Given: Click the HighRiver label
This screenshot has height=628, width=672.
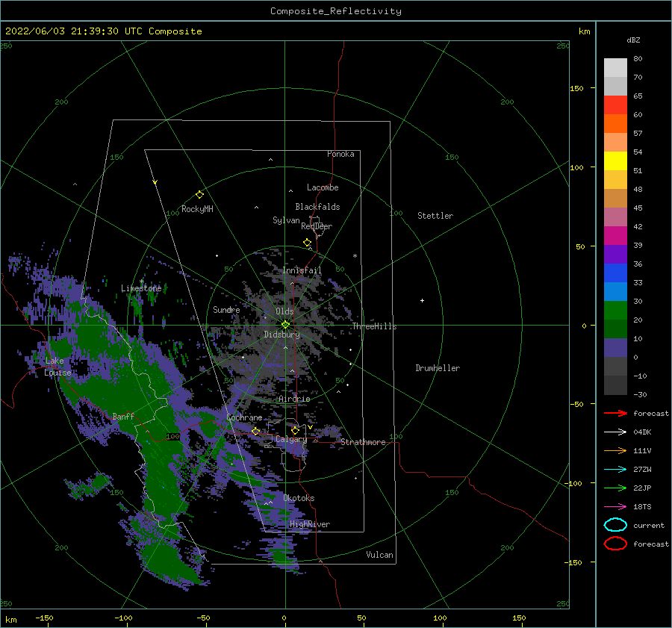Looking at the screenshot, I should click(x=310, y=524).
